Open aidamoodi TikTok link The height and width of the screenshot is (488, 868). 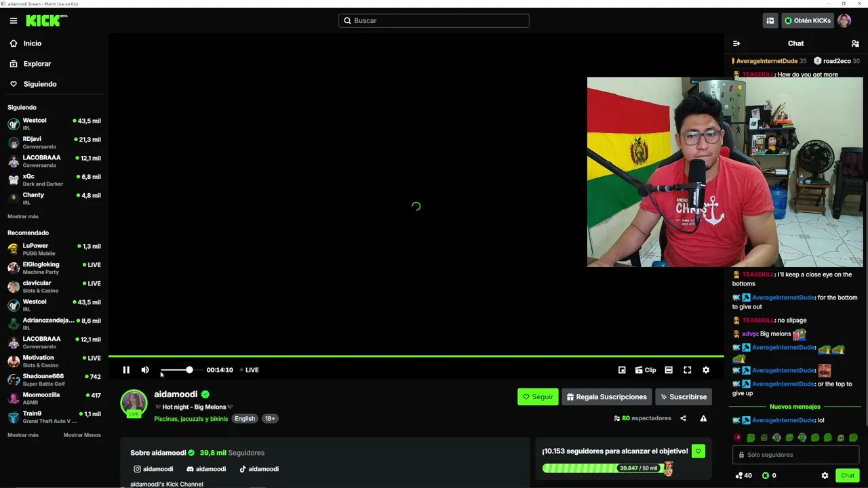[259, 469]
